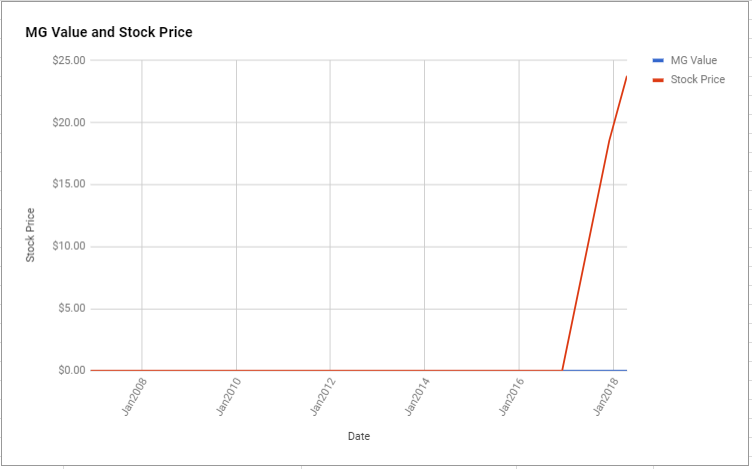This screenshot has width=752, height=469.
Task: Click the Stock Price red legend swatch
Action: (x=658, y=80)
